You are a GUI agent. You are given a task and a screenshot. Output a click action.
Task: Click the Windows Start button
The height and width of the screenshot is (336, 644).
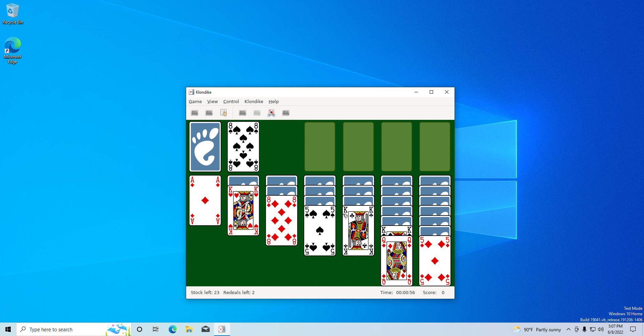8,329
